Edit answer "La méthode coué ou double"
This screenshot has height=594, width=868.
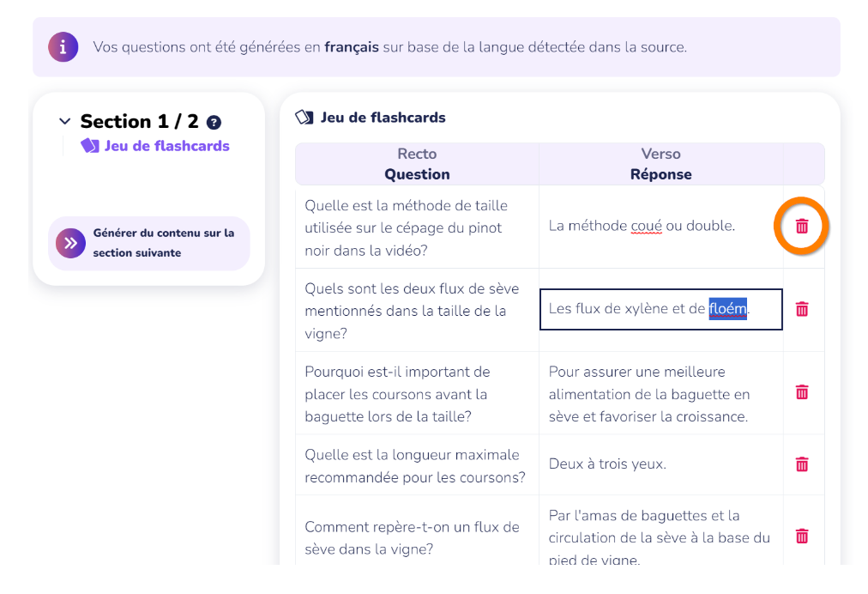pos(642,227)
